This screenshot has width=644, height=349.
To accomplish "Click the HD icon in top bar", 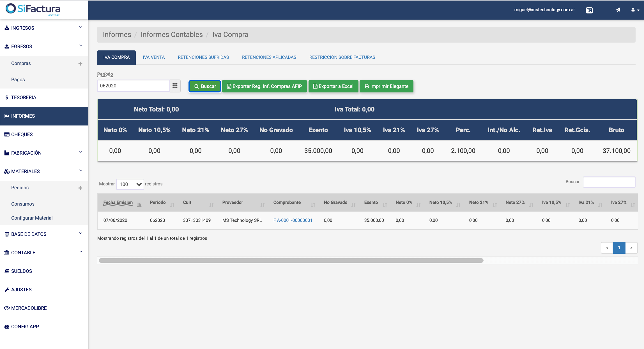I will tap(589, 10).
